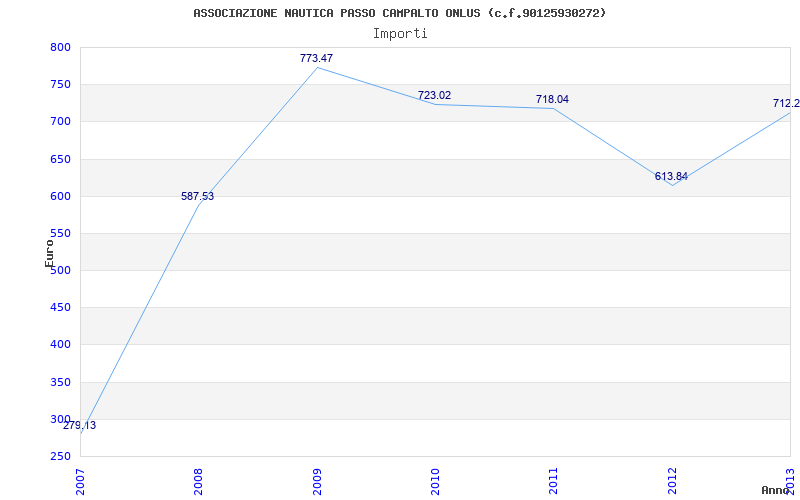Click the chart title ASSOCIAZIONE NAUTICA PASSO CAMPALTO ONLUS
Viewport: 800px width, 500px height.
click(x=400, y=13)
